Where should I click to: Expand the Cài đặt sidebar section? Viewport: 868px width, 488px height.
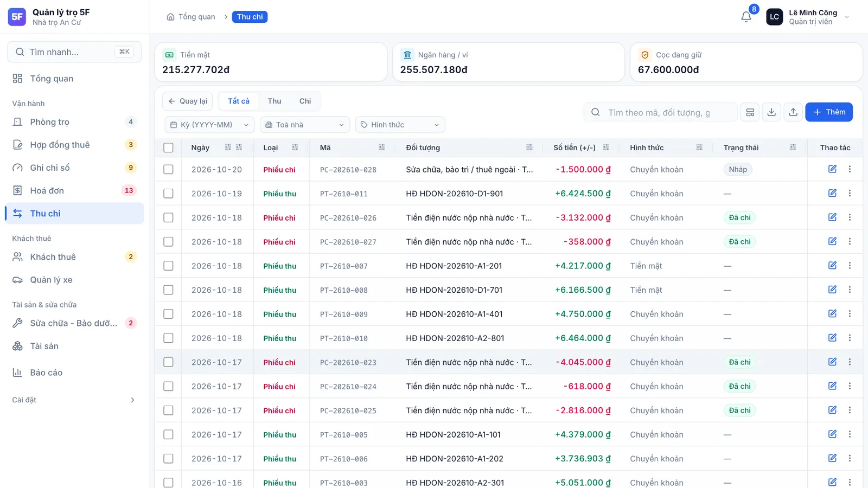point(74,400)
